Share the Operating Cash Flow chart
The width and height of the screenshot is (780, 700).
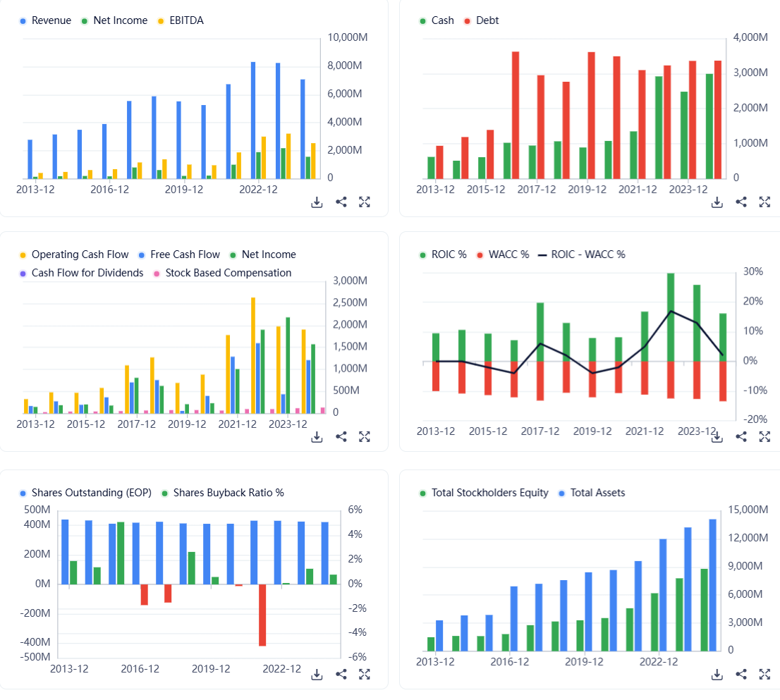point(341,436)
